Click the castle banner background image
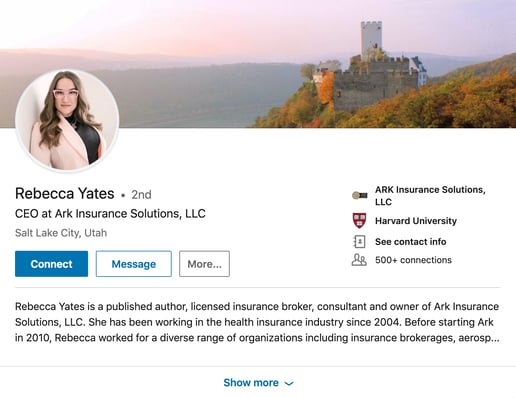 pyautogui.click(x=258, y=64)
